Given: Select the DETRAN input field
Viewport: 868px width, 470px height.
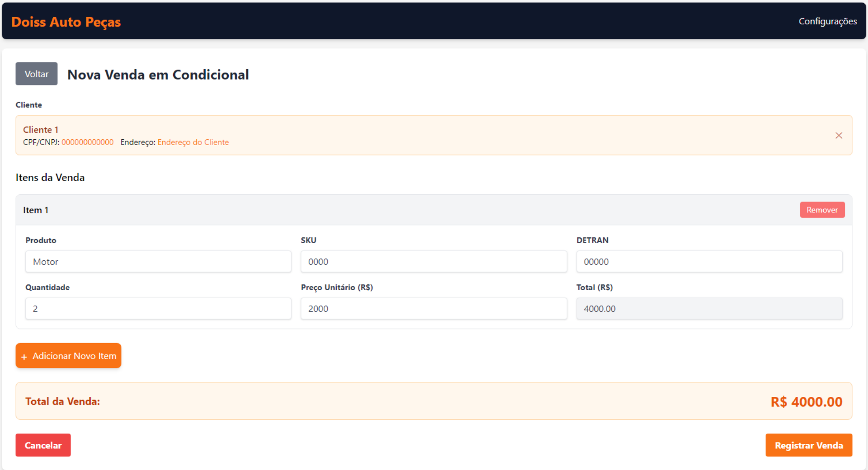Looking at the screenshot, I should tap(709, 262).
